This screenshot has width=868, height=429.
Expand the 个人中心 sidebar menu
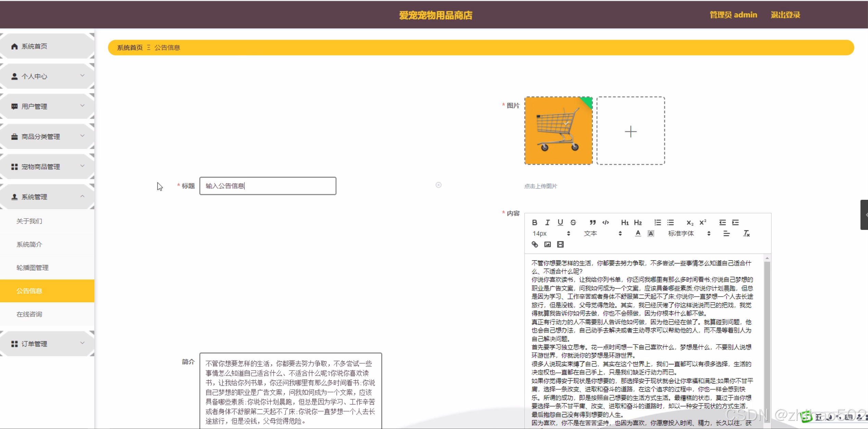(47, 76)
